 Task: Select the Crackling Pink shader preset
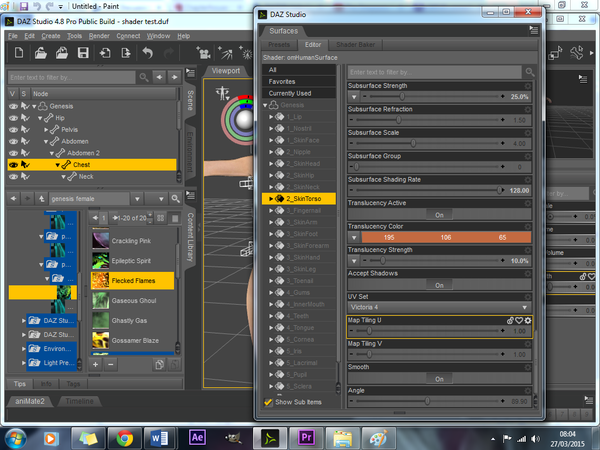(133, 241)
